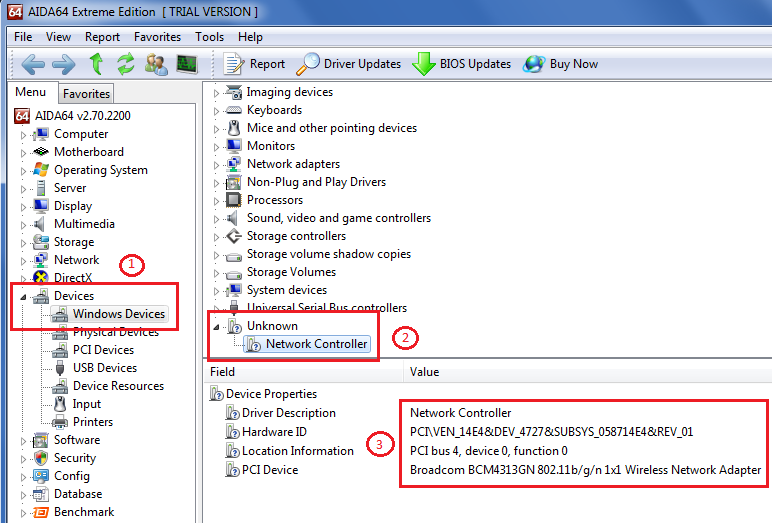Click the green Up arrow toolbar icon
Image resolution: width=772 pixels, height=523 pixels.
[96, 64]
